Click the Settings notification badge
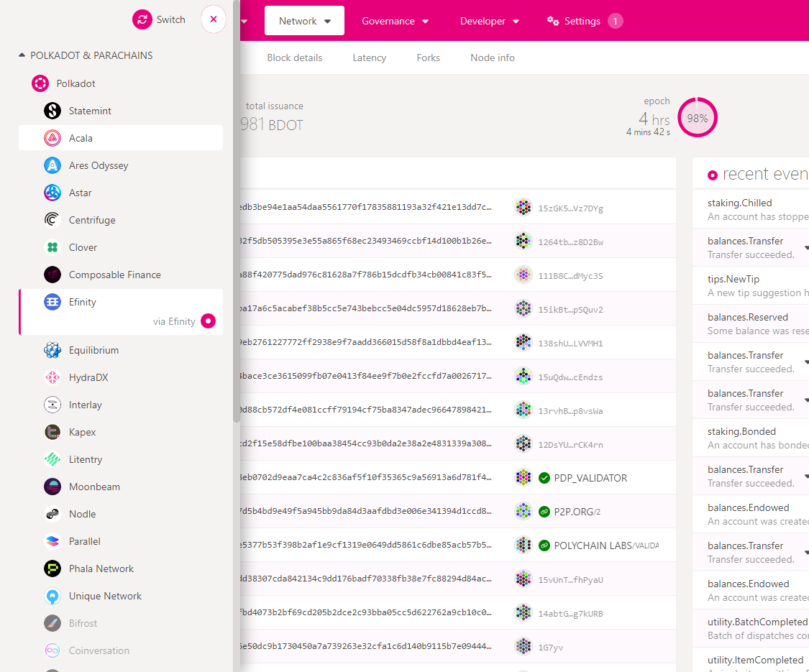The width and height of the screenshot is (809, 672). point(615,21)
